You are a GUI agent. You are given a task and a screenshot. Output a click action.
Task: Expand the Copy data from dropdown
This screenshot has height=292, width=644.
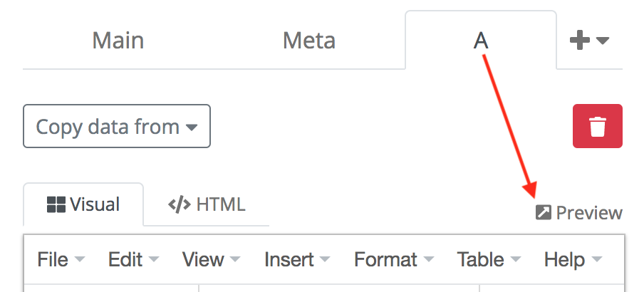pyautogui.click(x=117, y=127)
